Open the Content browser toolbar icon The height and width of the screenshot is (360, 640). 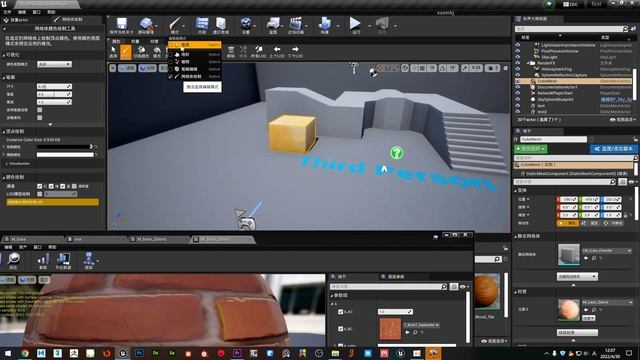coord(202,24)
